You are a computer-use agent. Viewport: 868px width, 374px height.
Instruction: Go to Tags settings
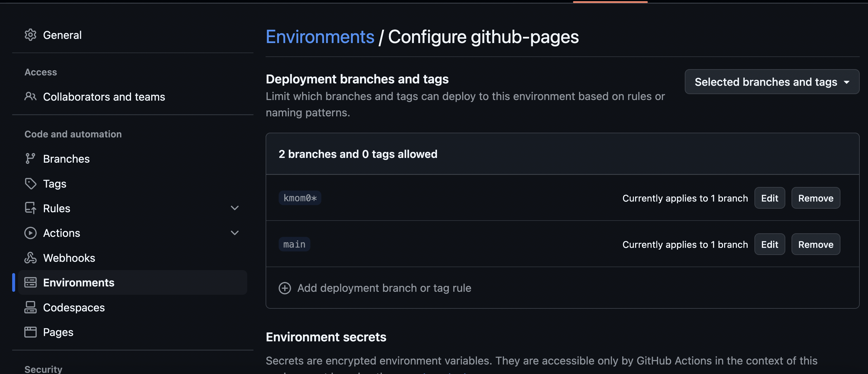click(133, 183)
